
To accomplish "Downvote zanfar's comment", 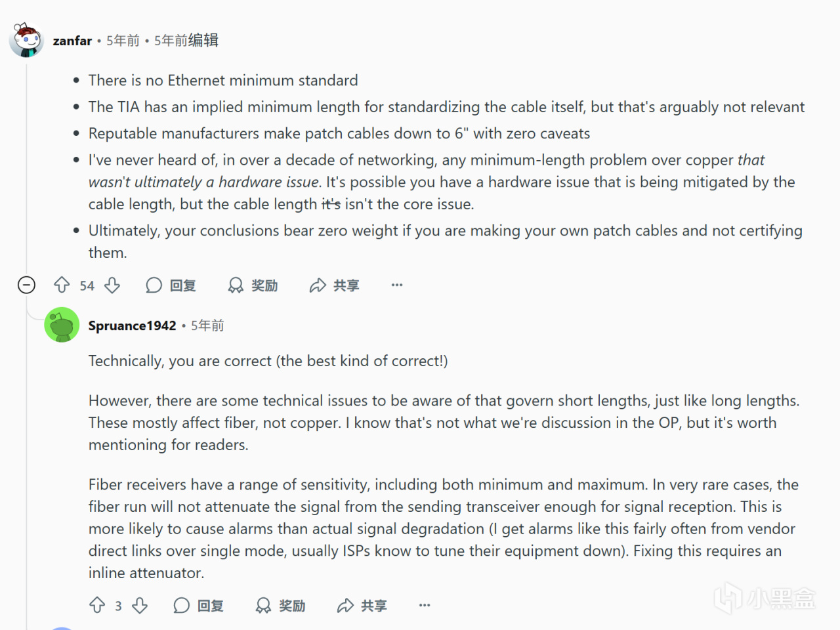I will [113, 285].
